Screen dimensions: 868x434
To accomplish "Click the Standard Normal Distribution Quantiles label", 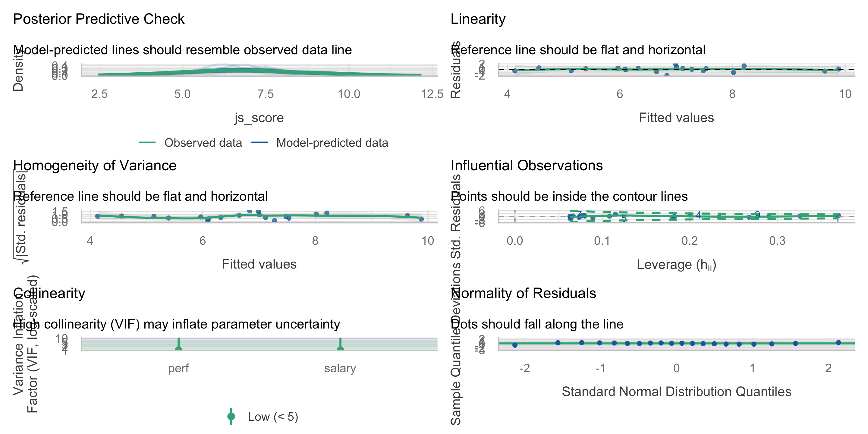I will click(676, 392).
